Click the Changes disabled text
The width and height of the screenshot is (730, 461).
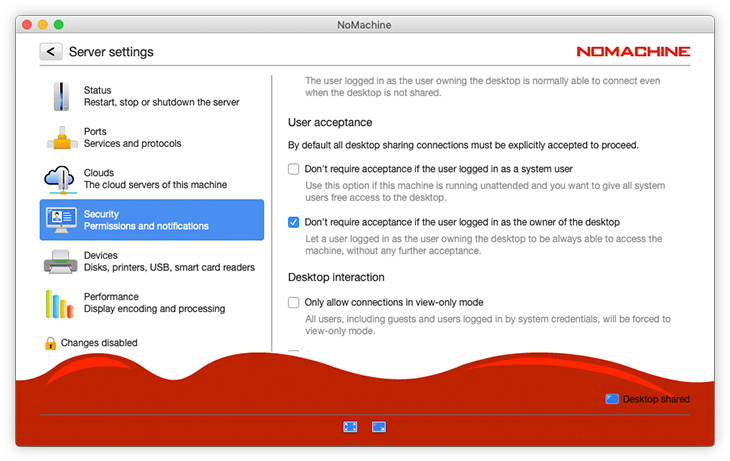click(x=99, y=343)
